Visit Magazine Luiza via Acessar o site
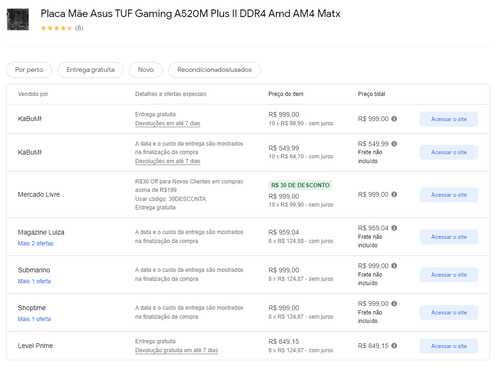The image size is (500, 366). coord(449,237)
